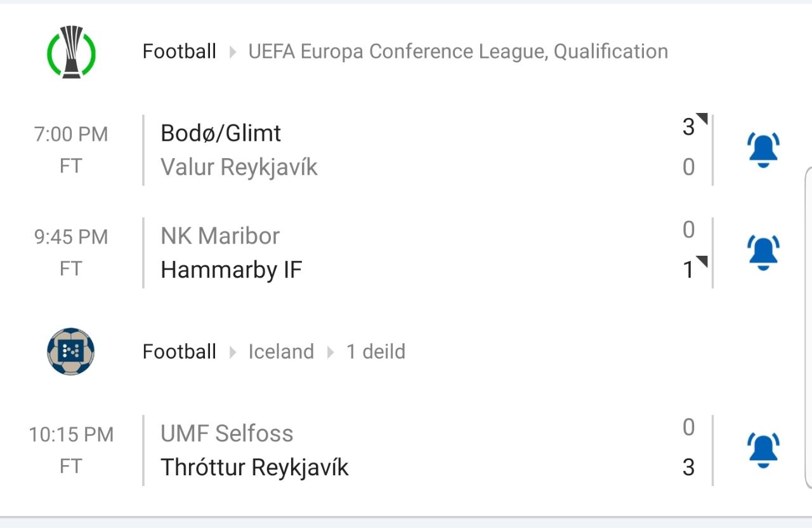Click the UEFA Conference League trophy logo
Image resolution: width=812 pixels, height=528 pixels.
71,52
